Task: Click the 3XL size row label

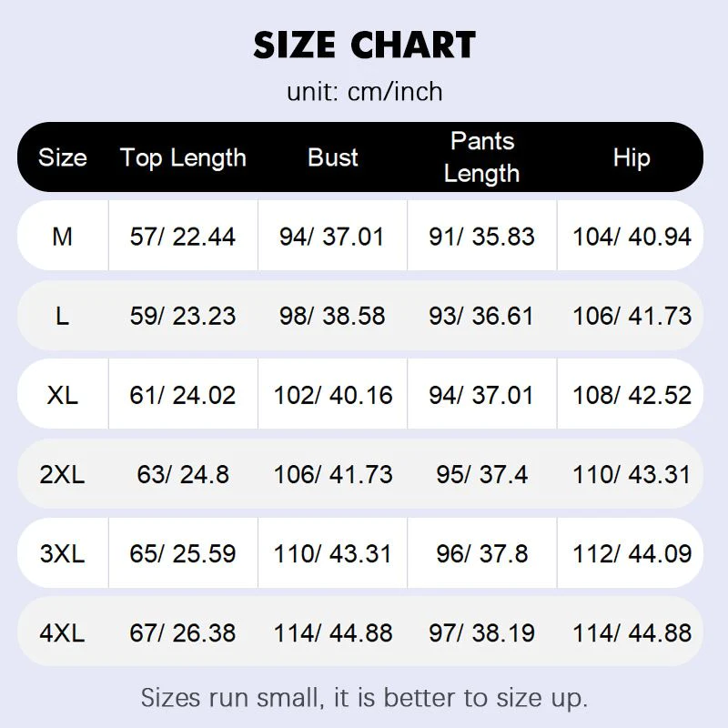Action: (62, 553)
